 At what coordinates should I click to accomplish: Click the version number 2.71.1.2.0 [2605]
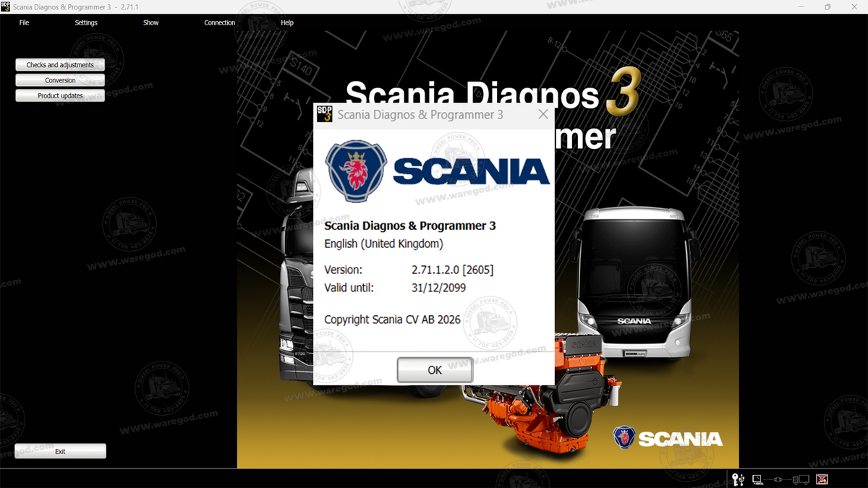[452, 270]
